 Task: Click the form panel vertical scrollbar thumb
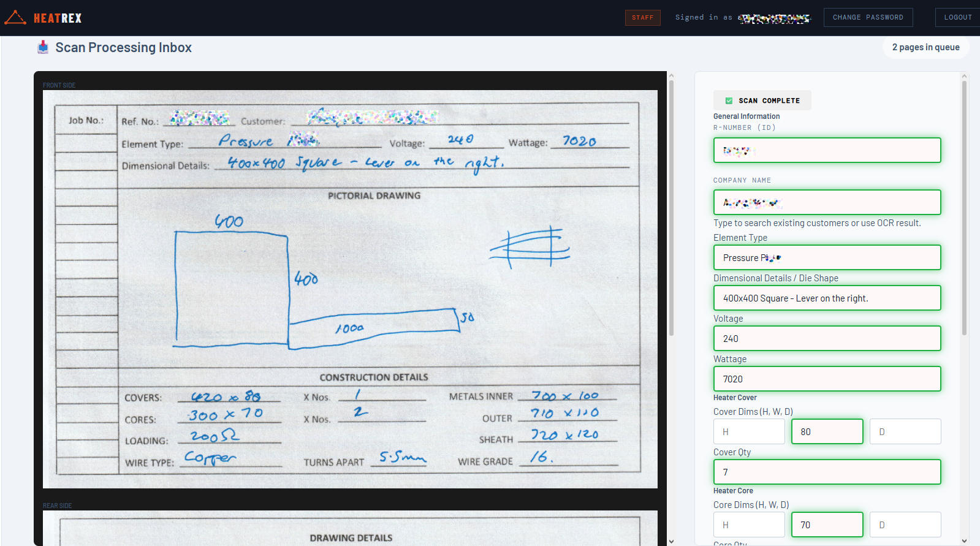965,208
